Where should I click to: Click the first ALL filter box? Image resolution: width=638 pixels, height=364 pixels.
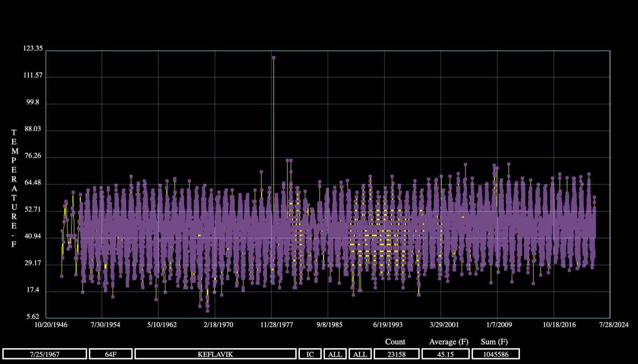[335, 354]
